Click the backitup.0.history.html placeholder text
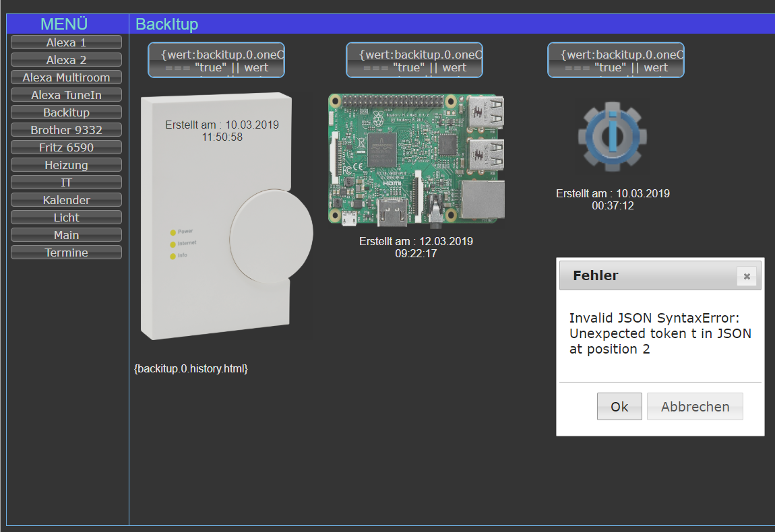 [x=191, y=369]
